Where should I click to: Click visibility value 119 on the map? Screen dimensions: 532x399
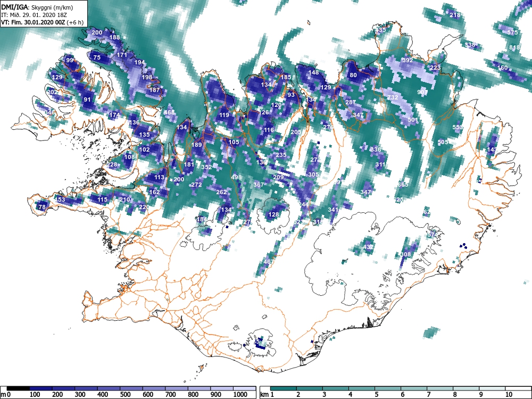(x=224, y=115)
